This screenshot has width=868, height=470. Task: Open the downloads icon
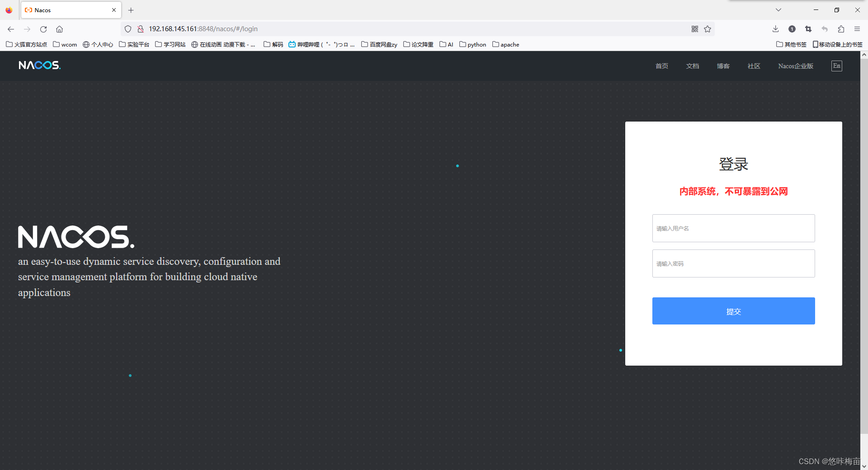coord(775,29)
